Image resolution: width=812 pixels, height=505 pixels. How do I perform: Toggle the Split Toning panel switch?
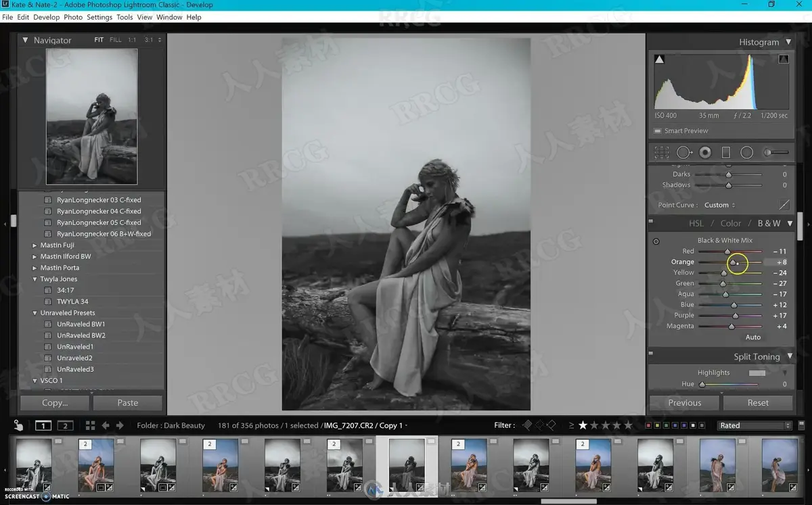(651, 353)
